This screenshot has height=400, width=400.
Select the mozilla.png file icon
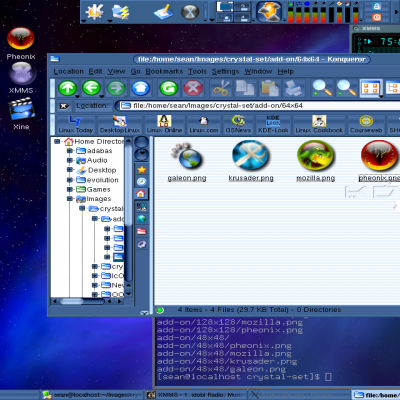click(315, 156)
